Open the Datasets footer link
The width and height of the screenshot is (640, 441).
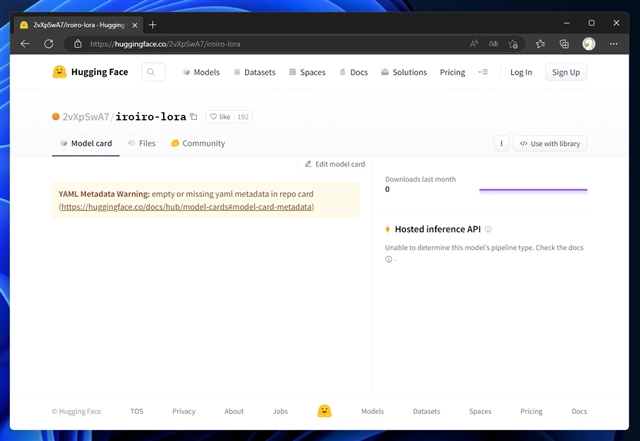pos(427,411)
